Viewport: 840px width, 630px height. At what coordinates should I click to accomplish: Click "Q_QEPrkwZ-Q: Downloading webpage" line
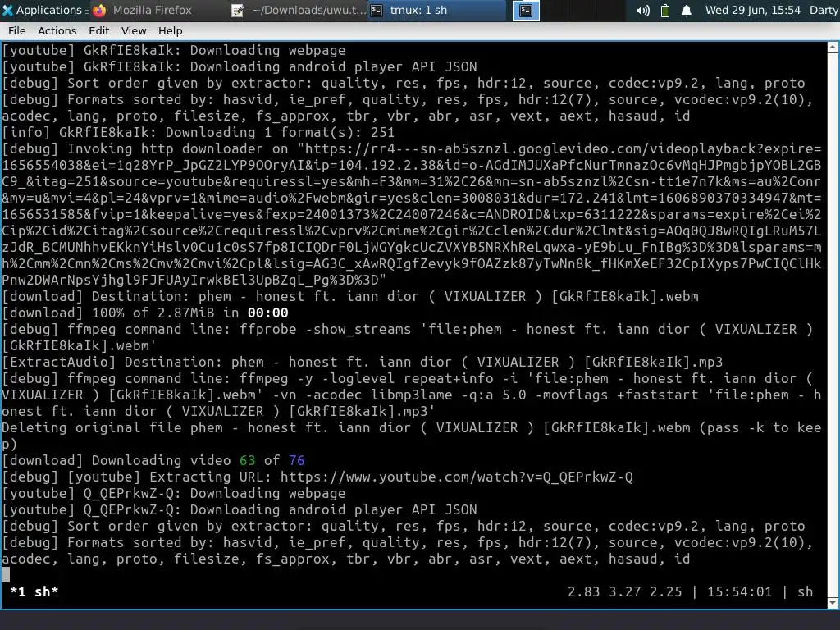point(174,493)
